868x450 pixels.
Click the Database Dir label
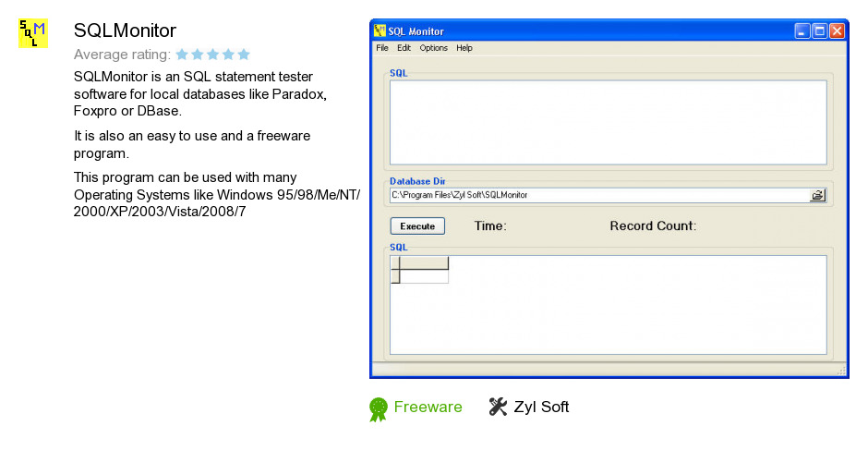pyautogui.click(x=417, y=181)
